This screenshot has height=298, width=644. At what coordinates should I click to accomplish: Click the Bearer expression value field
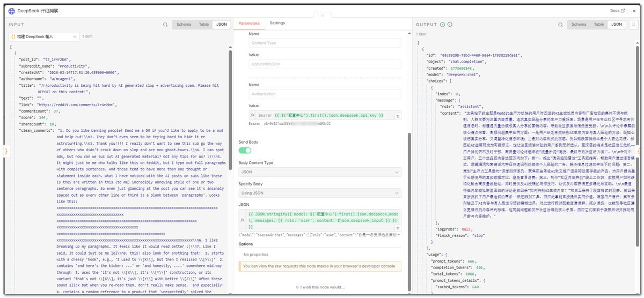click(x=325, y=115)
